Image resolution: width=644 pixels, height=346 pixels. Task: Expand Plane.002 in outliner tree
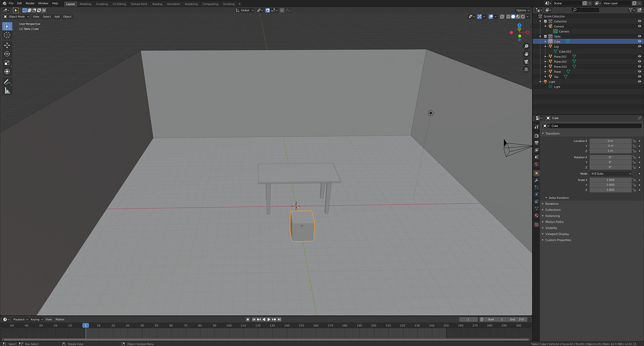545,62
